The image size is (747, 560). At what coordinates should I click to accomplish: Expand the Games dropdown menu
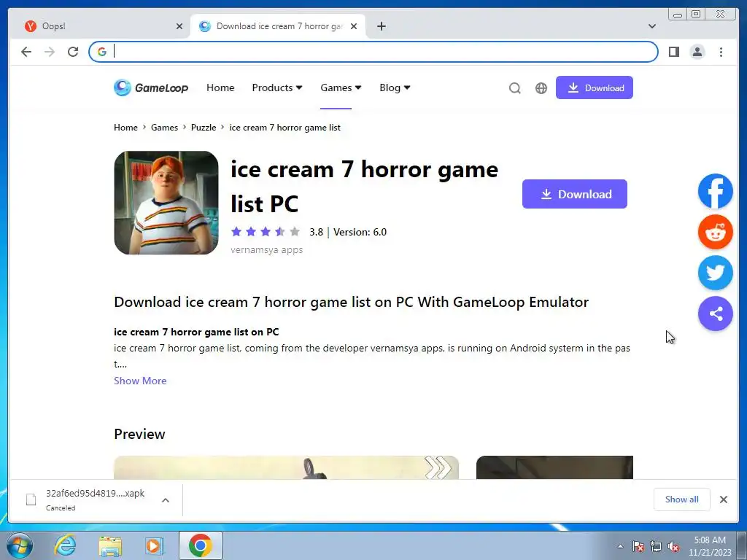click(341, 87)
